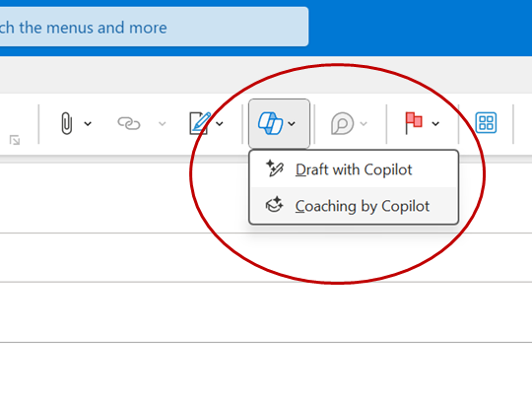Expand the Link dropdown arrow
The image size is (532, 399).
coord(163,124)
